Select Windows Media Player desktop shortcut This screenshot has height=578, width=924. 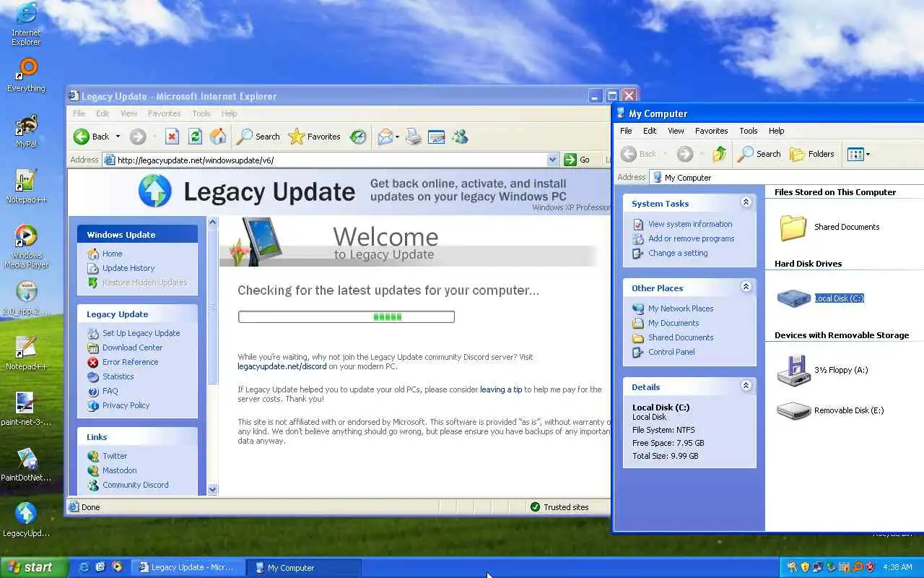pos(26,246)
